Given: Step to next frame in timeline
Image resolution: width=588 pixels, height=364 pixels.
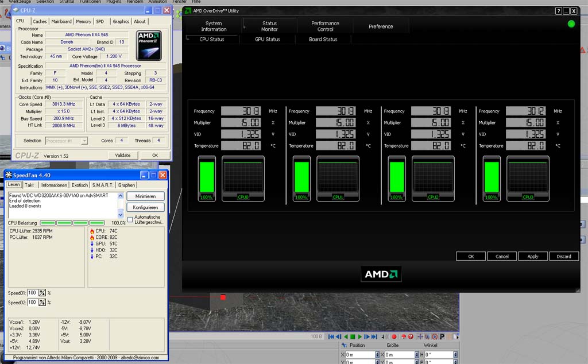Looking at the screenshot, I should click(367, 336).
